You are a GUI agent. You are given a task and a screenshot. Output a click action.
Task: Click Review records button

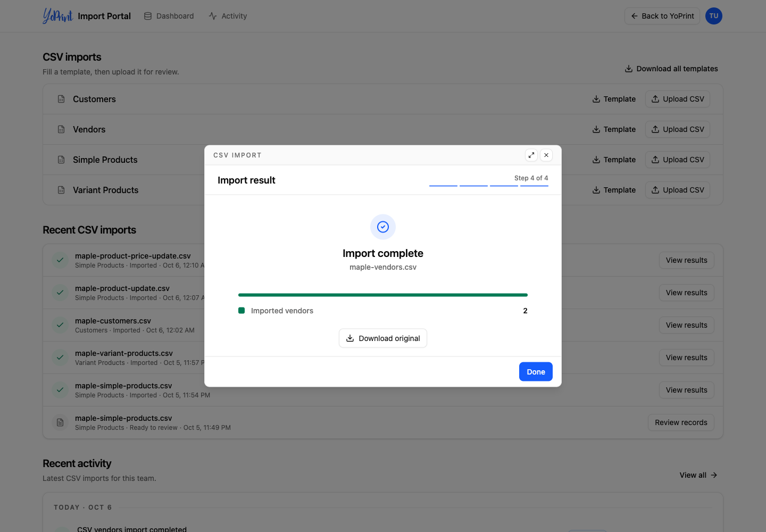tap(681, 422)
